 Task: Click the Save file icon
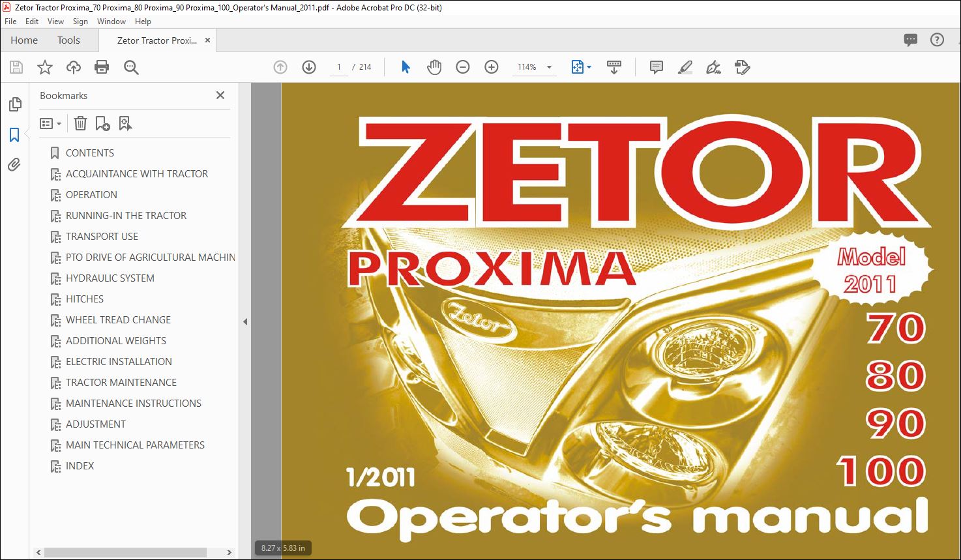16,67
